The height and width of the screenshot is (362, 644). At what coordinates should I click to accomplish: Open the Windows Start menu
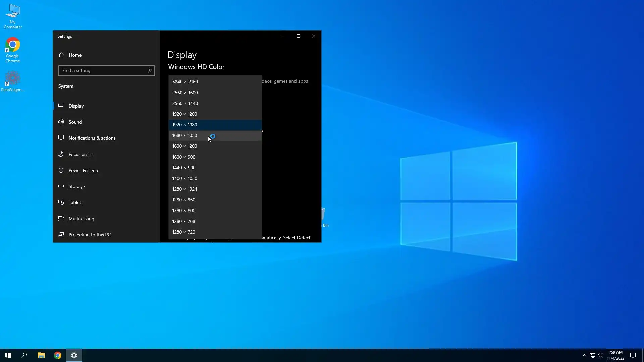click(x=8, y=355)
